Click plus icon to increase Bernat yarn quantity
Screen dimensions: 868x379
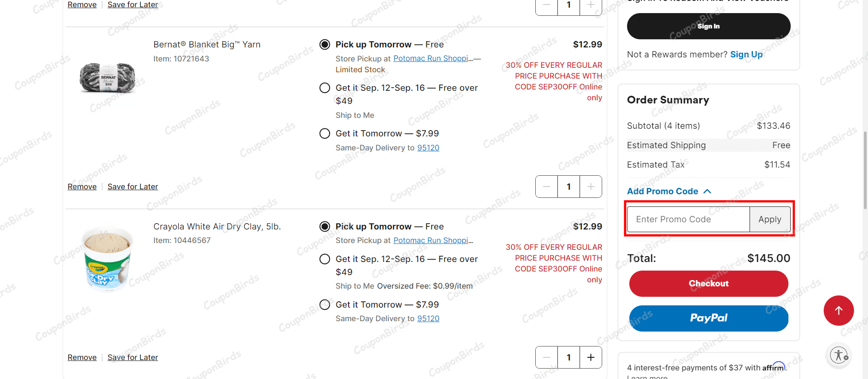coord(590,186)
